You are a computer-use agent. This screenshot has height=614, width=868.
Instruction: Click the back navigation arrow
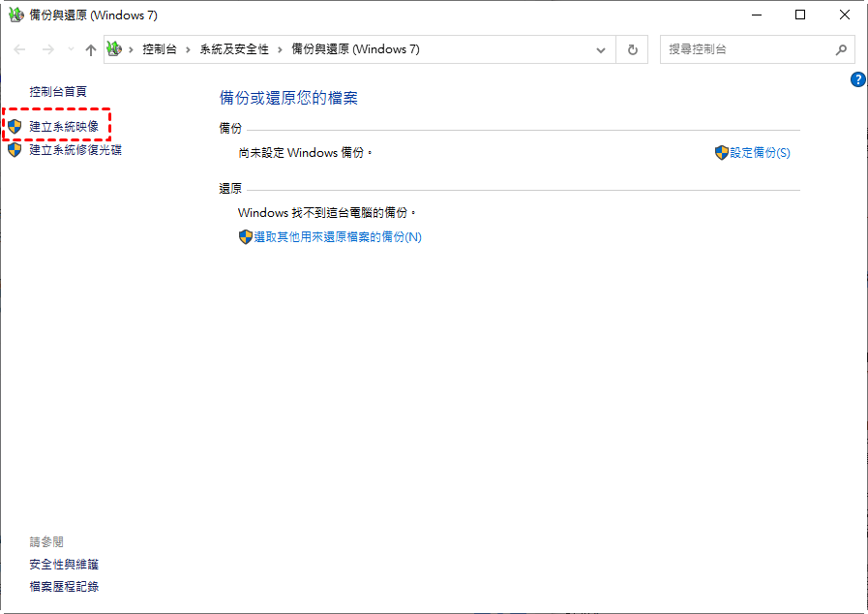pyautogui.click(x=20, y=49)
